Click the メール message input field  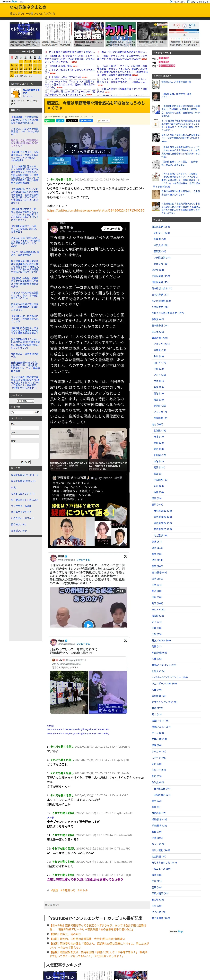click(25, 436)
